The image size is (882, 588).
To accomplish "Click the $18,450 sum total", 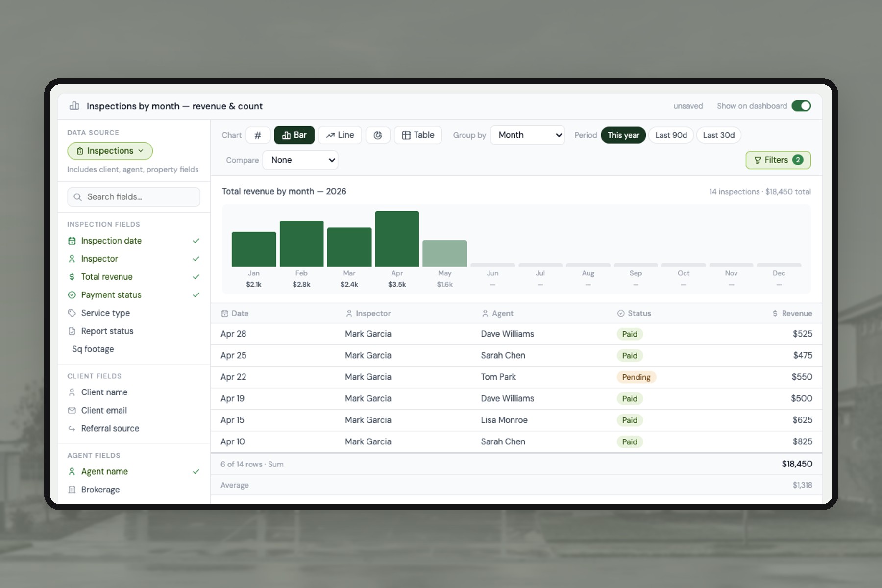I will tap(797, 464).
